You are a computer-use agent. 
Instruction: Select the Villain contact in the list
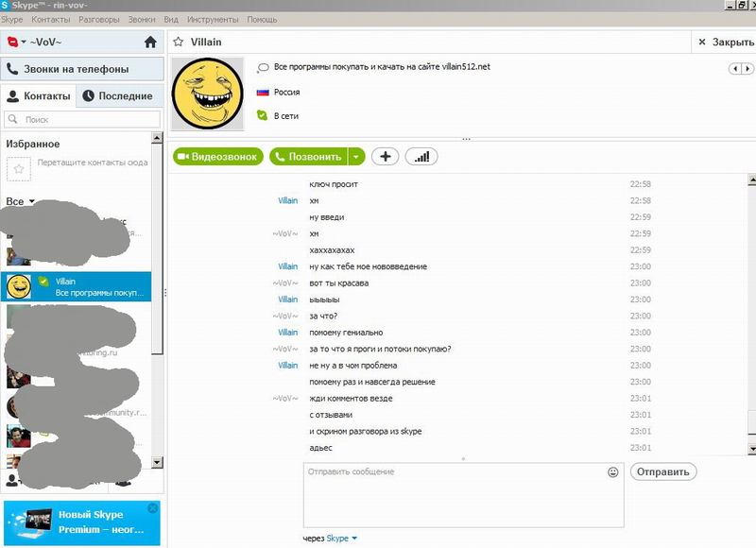[77, 287]
